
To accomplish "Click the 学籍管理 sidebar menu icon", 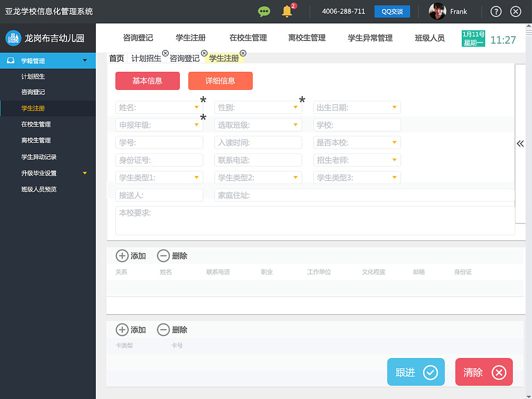I will [x=11, y=61].
